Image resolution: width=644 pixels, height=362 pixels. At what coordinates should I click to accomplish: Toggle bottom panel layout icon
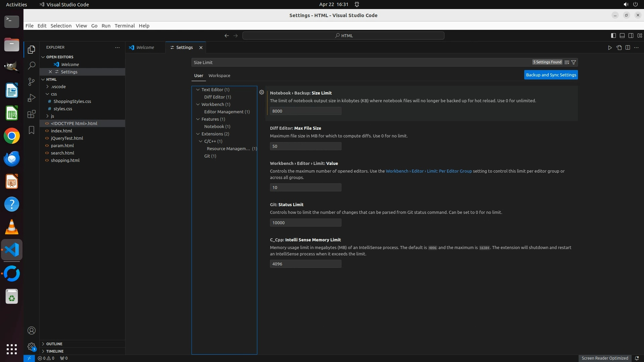pos(622,36)
